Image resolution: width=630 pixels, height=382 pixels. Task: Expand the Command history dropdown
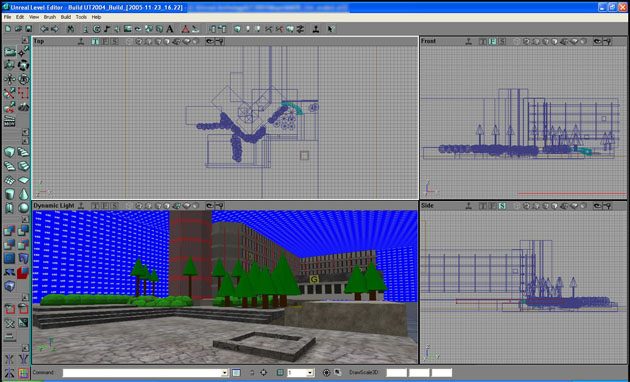[224, 373]
